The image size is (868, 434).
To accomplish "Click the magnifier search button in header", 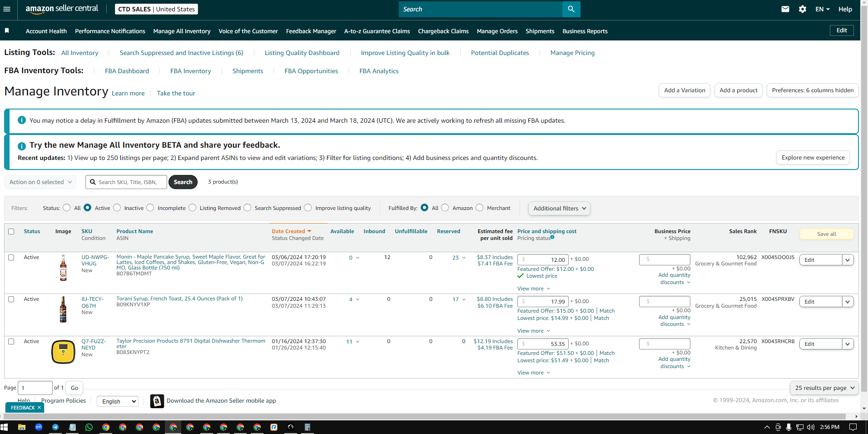I will [x=571, y=9].
